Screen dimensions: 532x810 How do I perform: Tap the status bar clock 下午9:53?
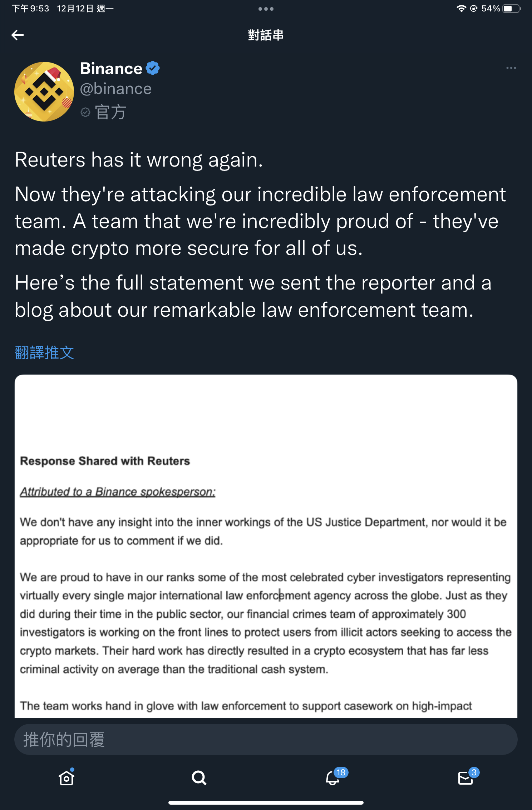point(30,9)
